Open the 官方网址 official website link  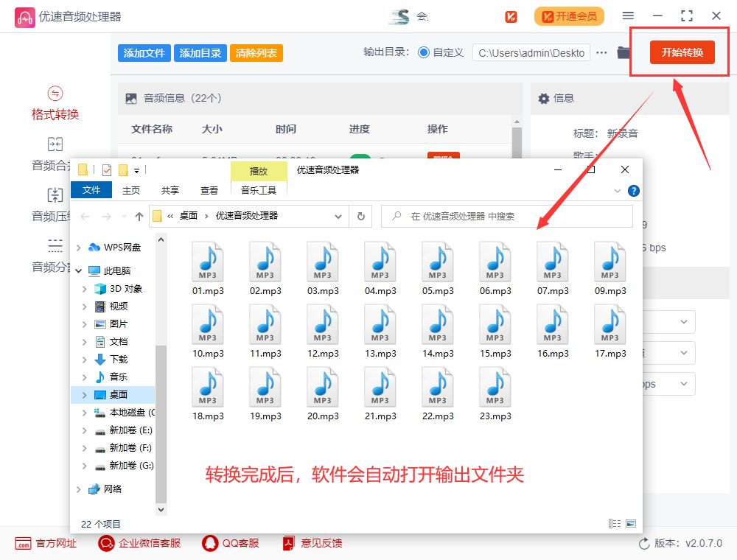pos(46,544)
